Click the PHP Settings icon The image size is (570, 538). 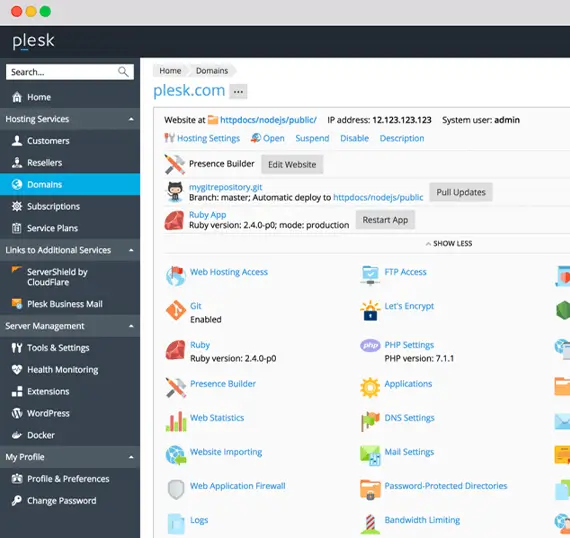click(x=370, y=345)
